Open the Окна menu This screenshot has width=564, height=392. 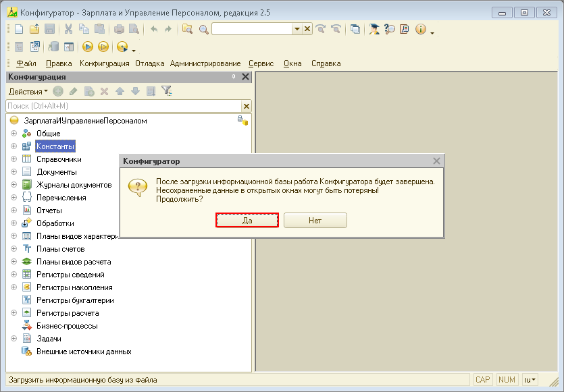[x=292, y=63]
